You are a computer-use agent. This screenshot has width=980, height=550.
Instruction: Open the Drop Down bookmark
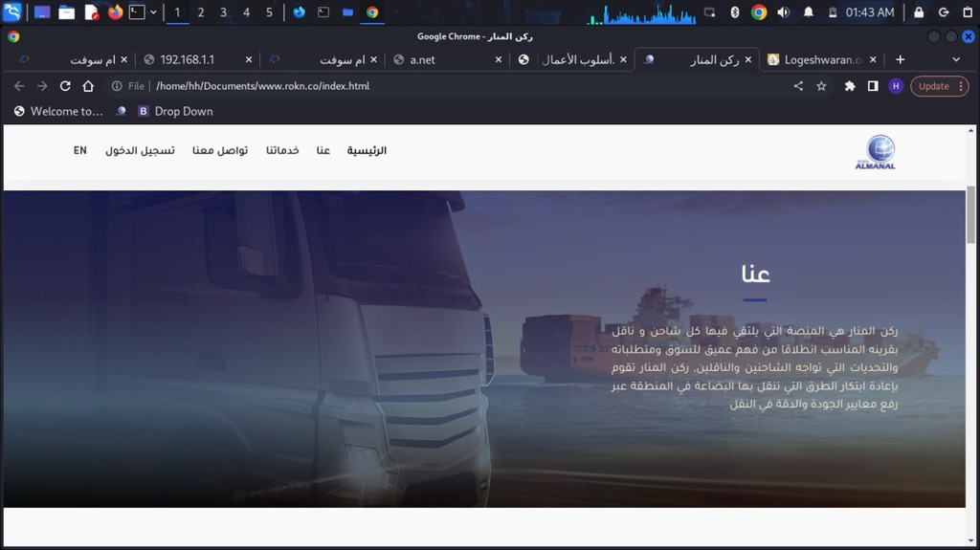[x=175, y=111]
